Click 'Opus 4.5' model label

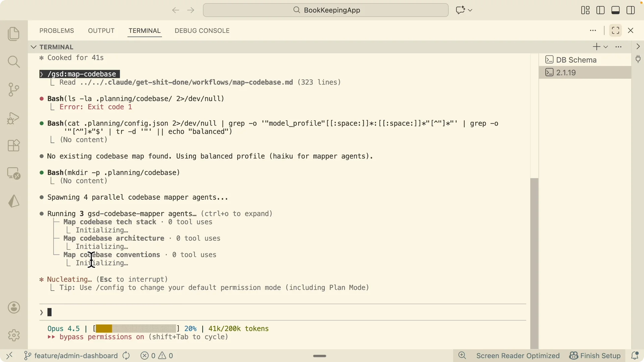[63, 328]
